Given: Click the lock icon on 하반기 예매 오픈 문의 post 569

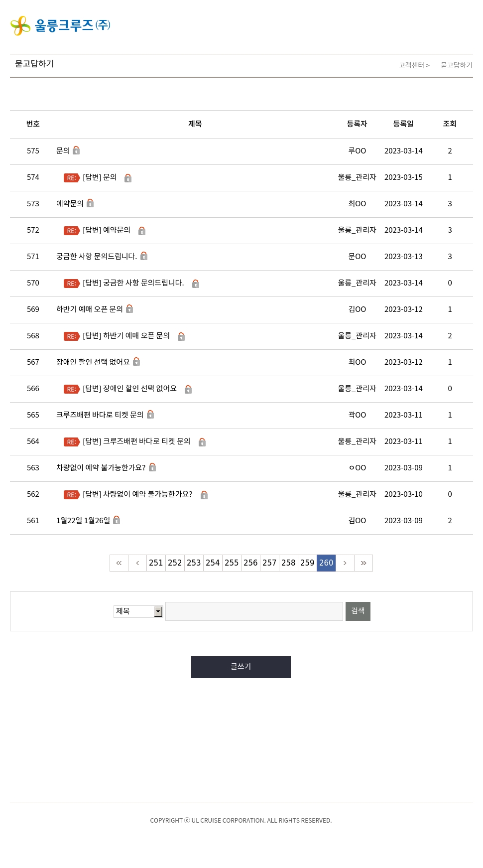Looking at the screenshot, I should click(129, 309).
